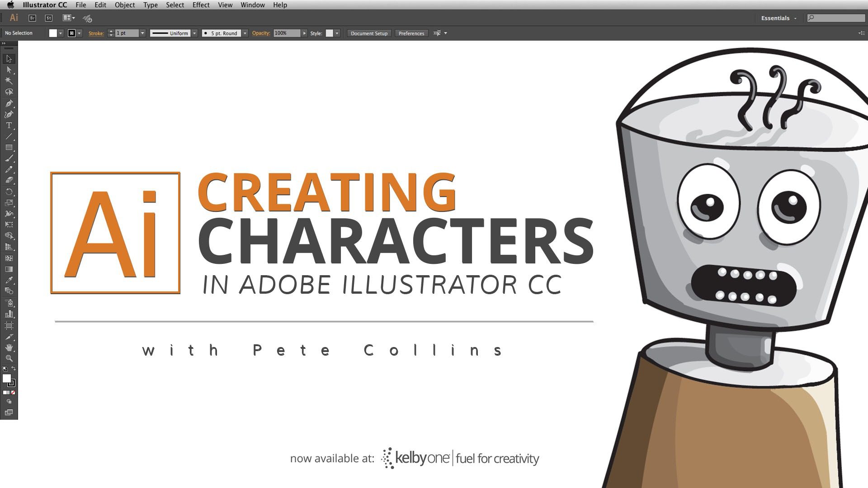Image resolution: width=868 pixels, height=488 pixels.
Task: Reset to default fill and stroke
Action: point(5,369)
